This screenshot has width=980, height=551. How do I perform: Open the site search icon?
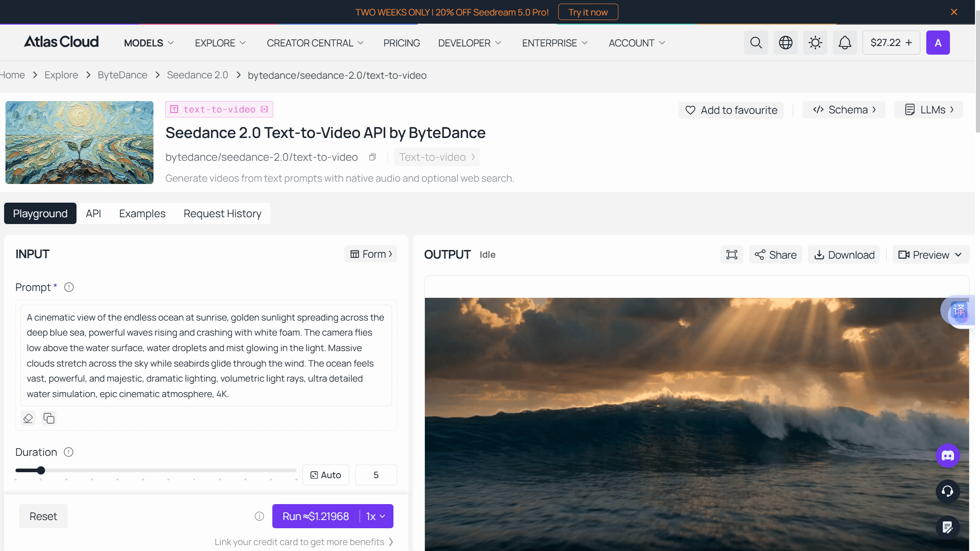[x=756, y=43]
